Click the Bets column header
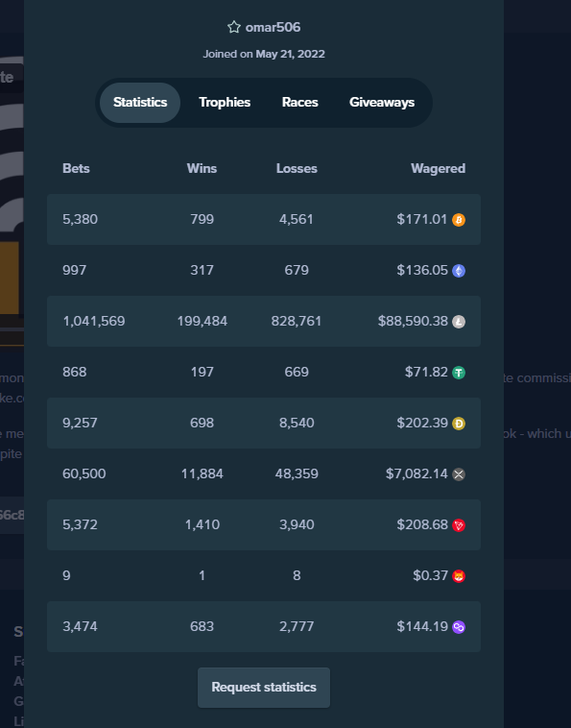The height and width of the screenshot is (728, 571). 76,168
